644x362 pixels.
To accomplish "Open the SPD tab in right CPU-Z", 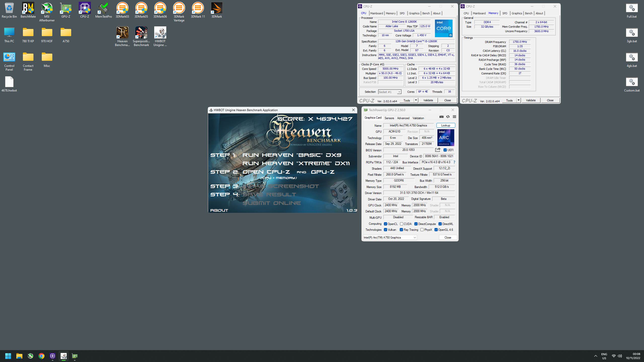I will click(x=505, y=13).
